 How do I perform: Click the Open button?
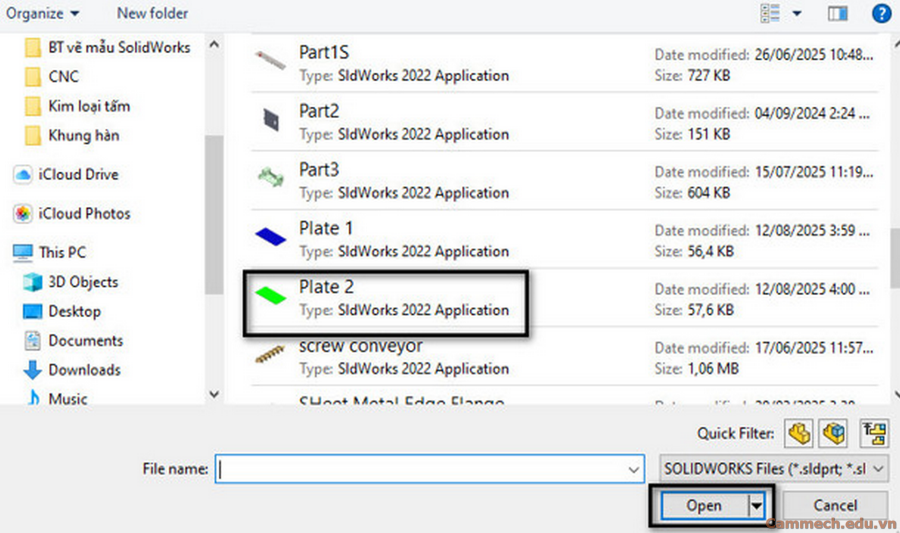tap(704, 505)
